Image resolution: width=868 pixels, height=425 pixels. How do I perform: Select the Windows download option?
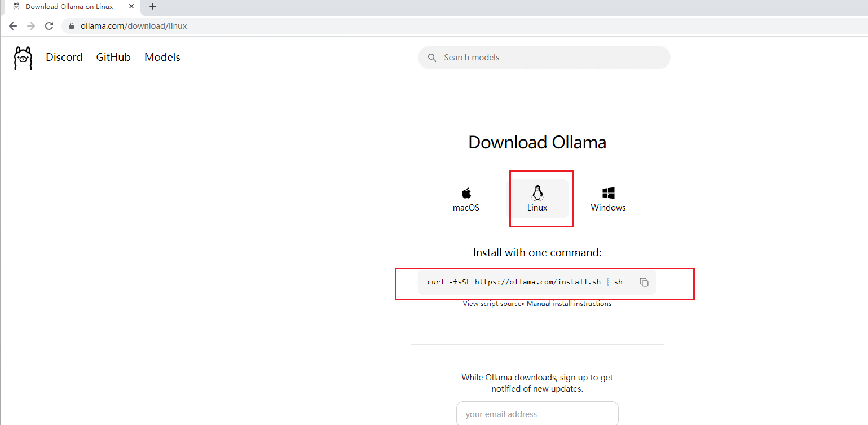[x=608, y=199]
